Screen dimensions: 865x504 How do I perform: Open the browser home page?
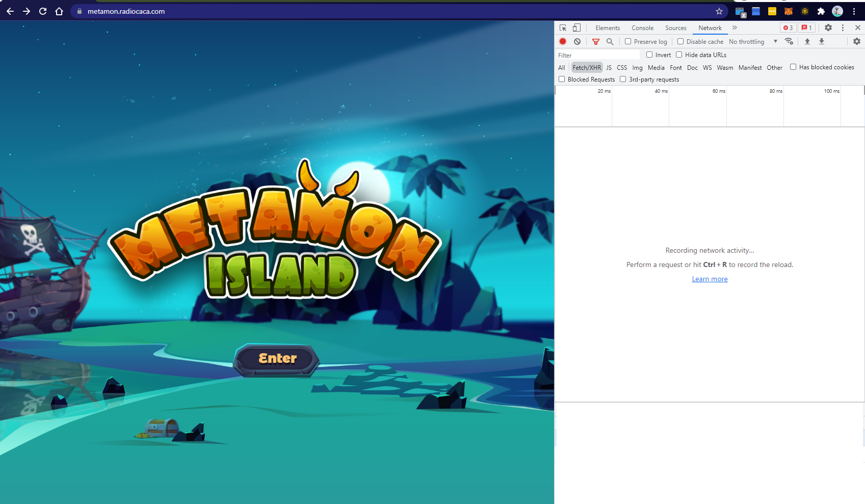coord(59,11)
